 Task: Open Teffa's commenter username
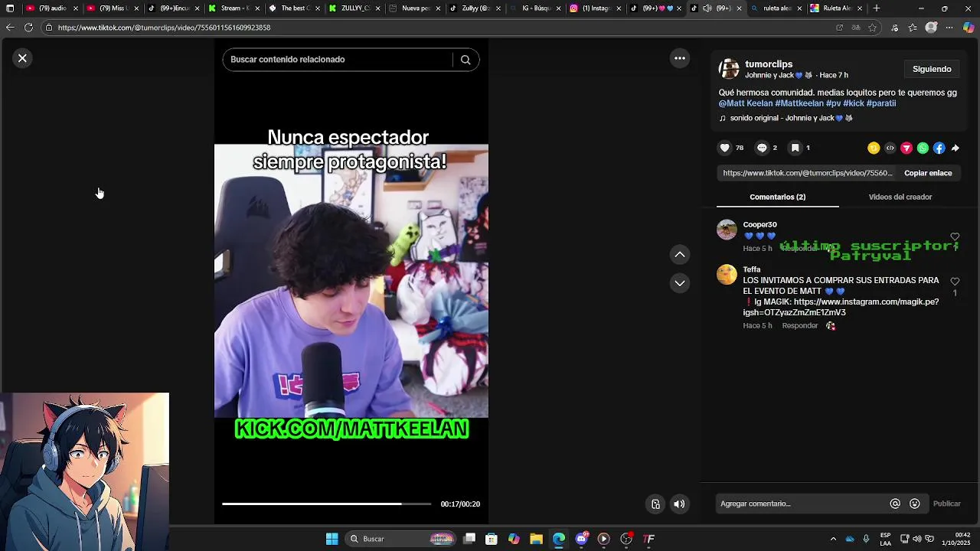coord(752,269)
